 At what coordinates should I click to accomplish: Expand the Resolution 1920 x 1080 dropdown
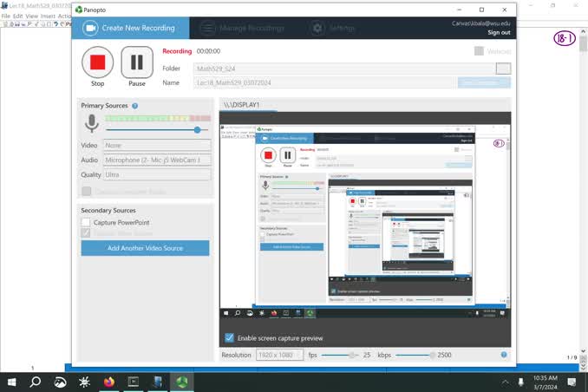tap(279, 355)
